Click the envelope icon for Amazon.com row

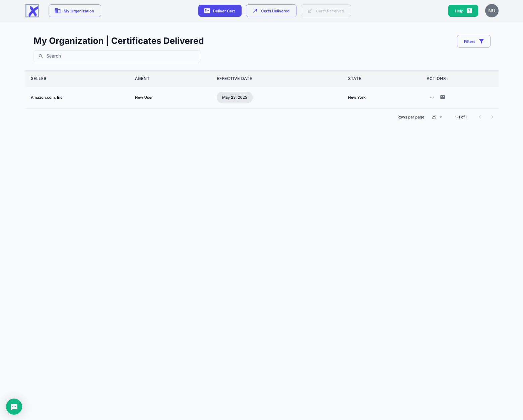point(443,97)
